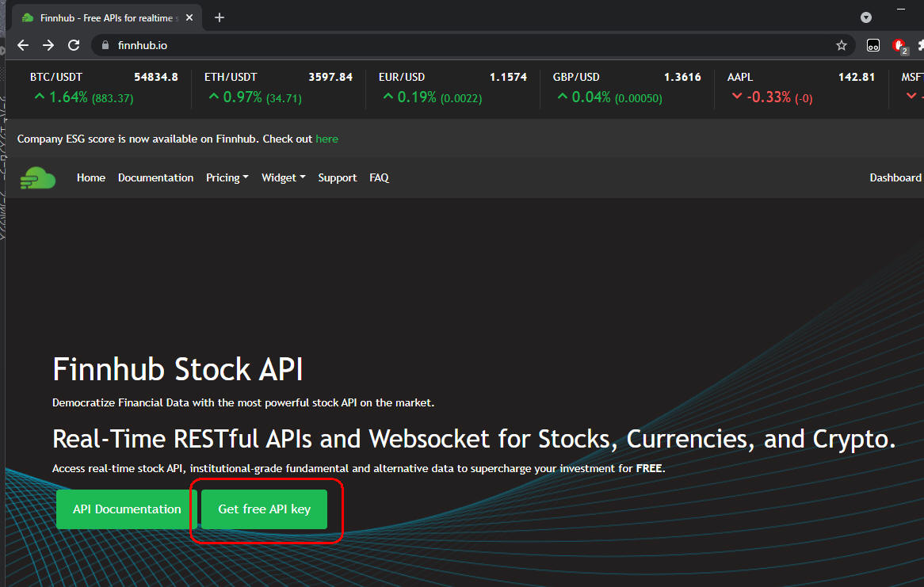This screenshot has height=587, width=924.
Task: Expand the Widget dropdown menu
Action: pos(284,177)
